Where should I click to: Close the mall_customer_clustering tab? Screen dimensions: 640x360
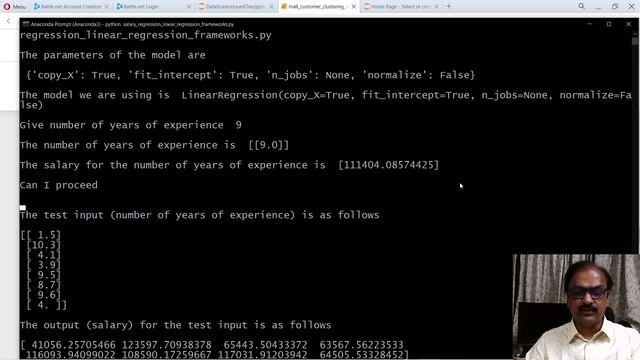[354, 7]
